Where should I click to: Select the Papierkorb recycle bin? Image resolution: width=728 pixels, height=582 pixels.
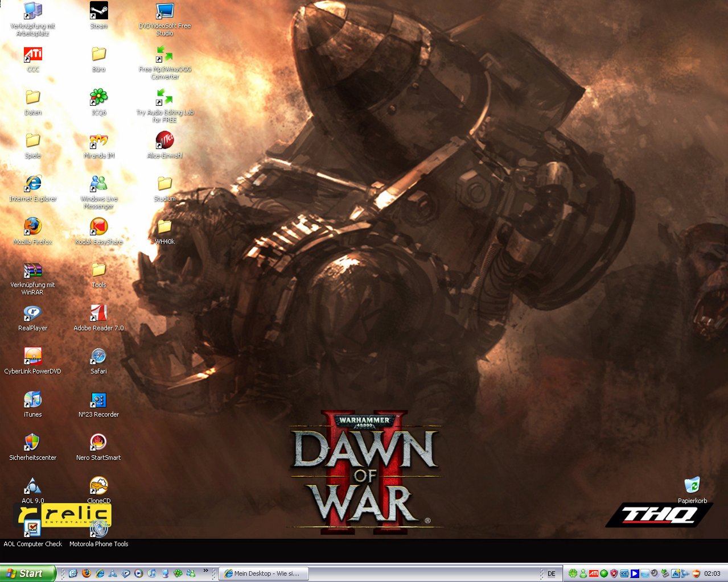click(692, 486)
